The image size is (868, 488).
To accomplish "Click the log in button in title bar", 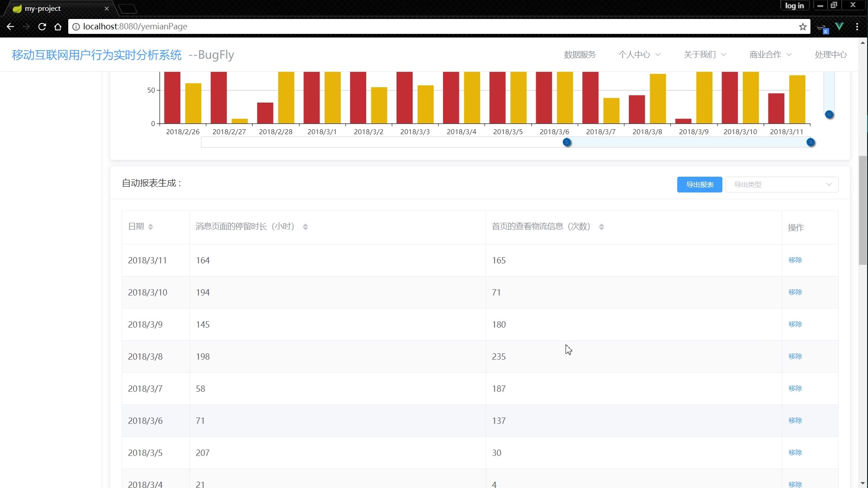I will tap(794, 5).
